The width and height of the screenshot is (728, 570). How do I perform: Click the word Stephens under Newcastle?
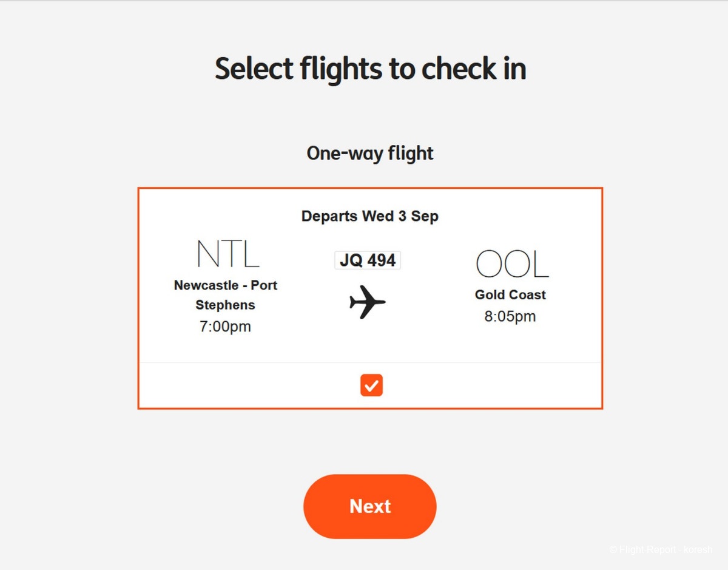[x=225, y=305]
